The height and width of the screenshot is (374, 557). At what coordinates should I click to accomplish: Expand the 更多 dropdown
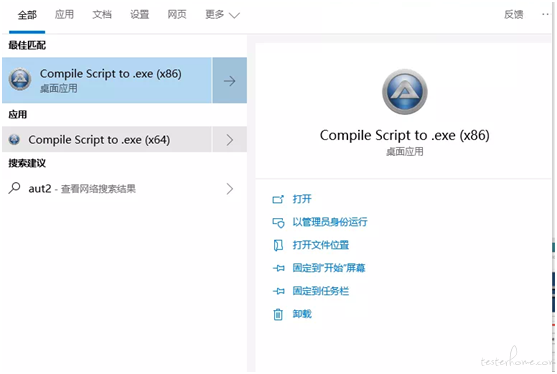click(222, 15)
